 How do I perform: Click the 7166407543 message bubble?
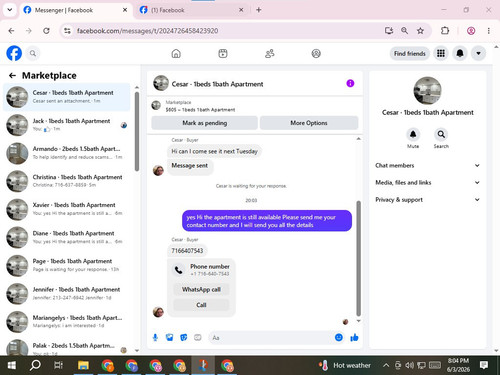(x=187, y=251)
